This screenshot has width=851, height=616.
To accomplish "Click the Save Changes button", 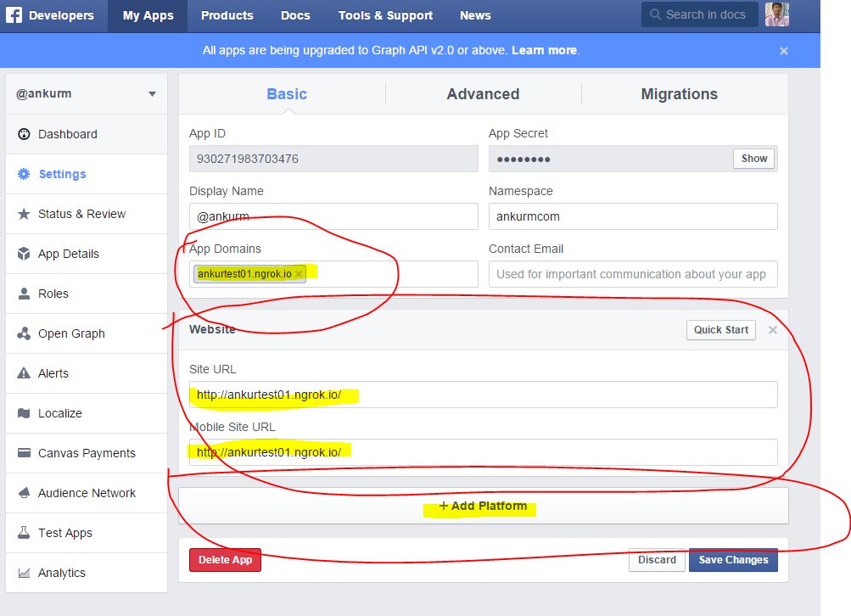I will pos(732,560).
